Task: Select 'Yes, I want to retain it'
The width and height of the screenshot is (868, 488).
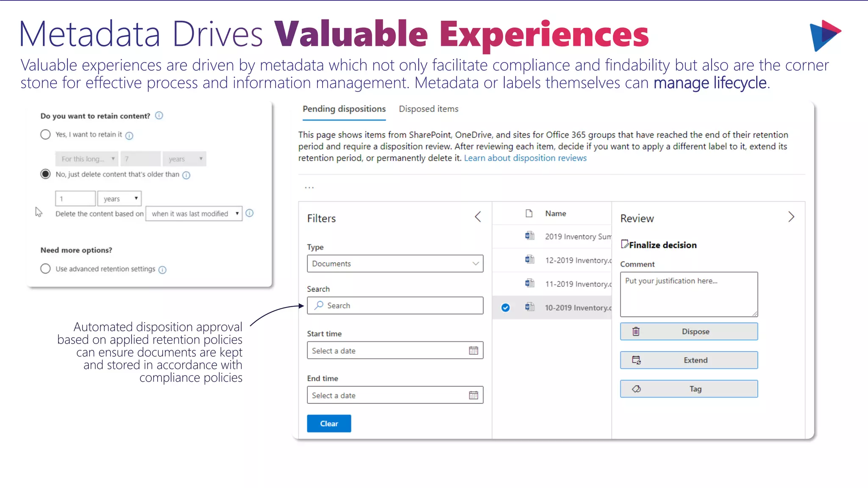Action: click(x=45, y=135)
